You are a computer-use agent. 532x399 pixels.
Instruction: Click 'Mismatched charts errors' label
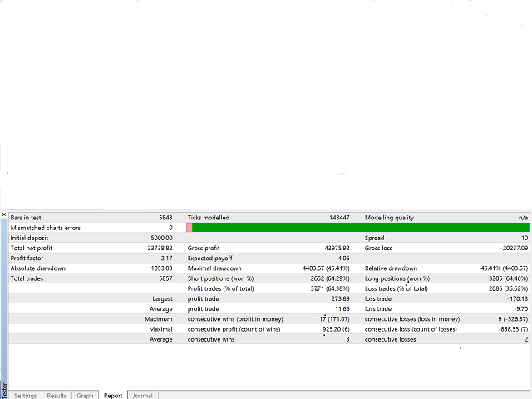coord(46,228)
